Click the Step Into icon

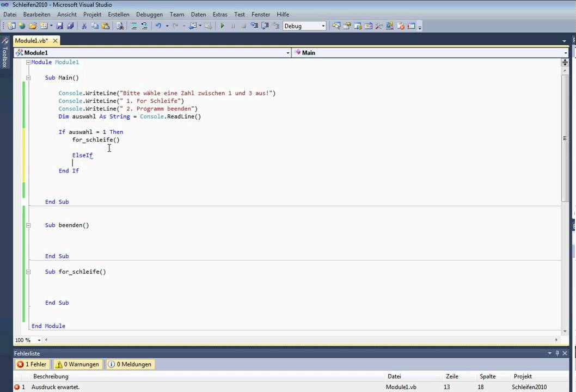pos(254,26)
